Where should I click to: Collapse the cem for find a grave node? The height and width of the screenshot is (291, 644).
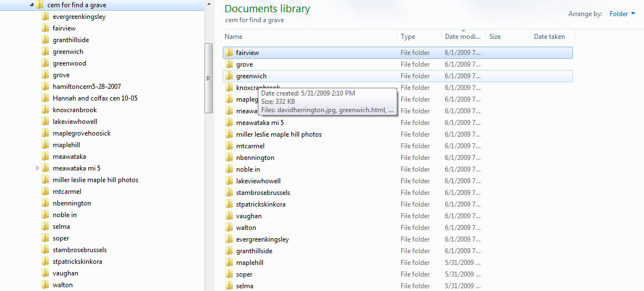(x=31, y=5)
